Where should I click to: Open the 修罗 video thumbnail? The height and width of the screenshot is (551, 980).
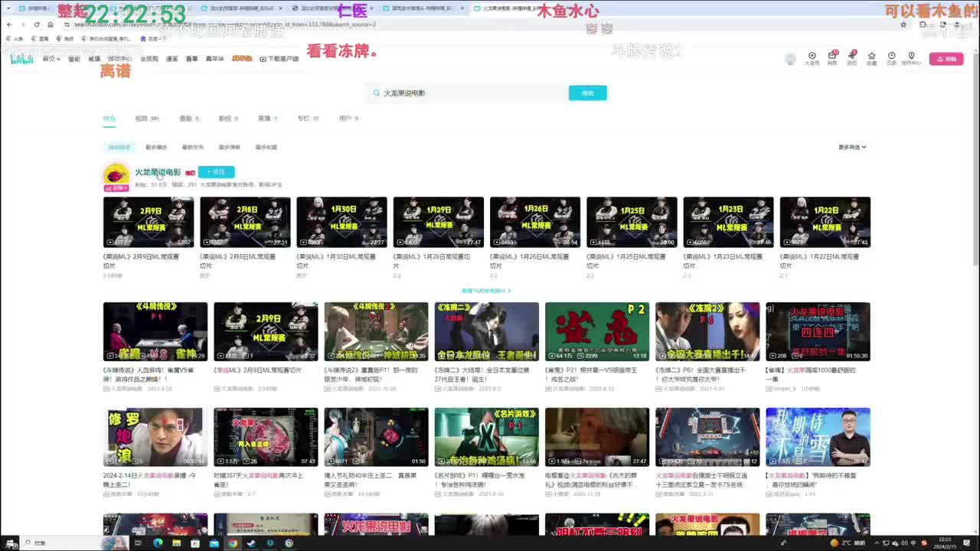155,437
